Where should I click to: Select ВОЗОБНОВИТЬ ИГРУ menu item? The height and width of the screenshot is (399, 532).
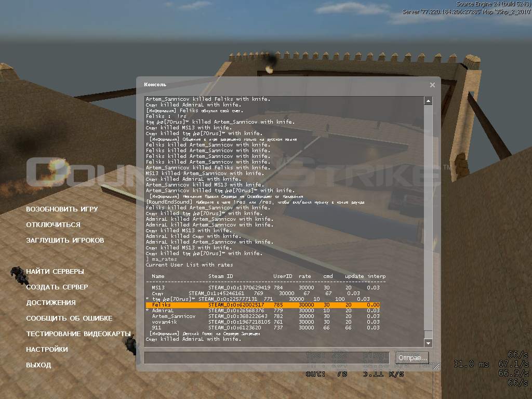point(62,209)
